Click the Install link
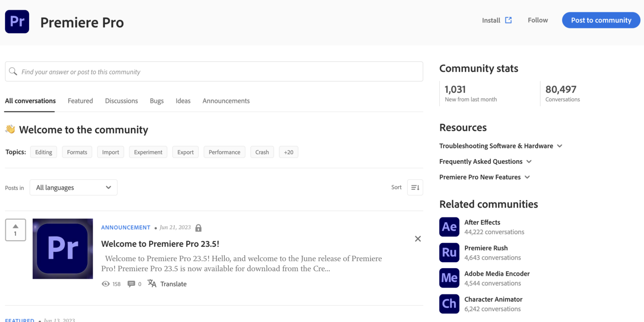This screenshot has height=322, width=644. (x=491, y=20)
